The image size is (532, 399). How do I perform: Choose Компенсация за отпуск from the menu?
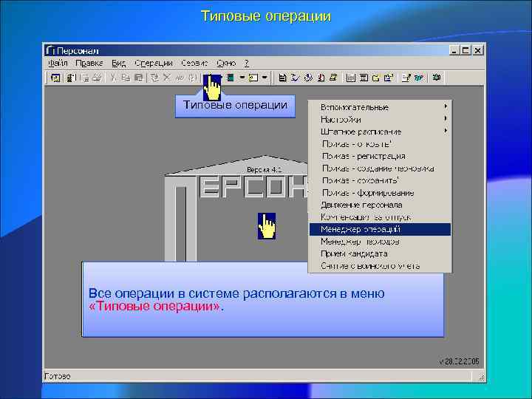tap(381, 217)
